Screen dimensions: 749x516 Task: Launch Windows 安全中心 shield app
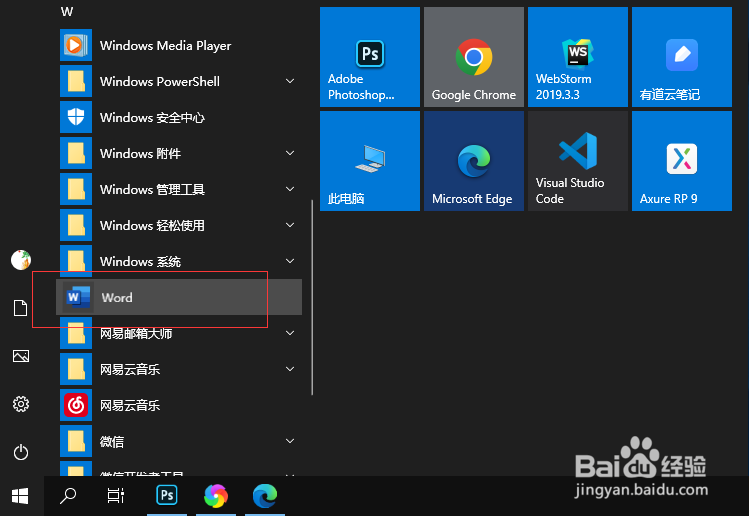click(179, 118)
